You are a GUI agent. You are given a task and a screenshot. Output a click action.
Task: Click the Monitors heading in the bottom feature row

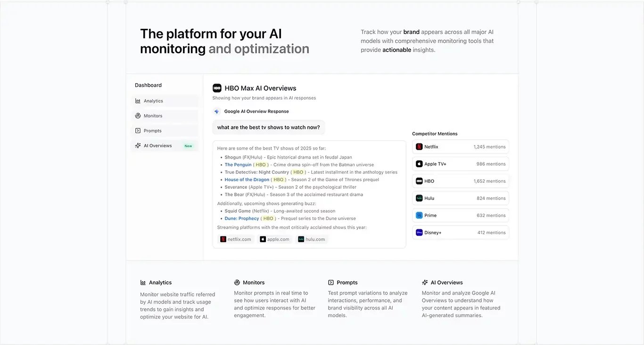254,283
